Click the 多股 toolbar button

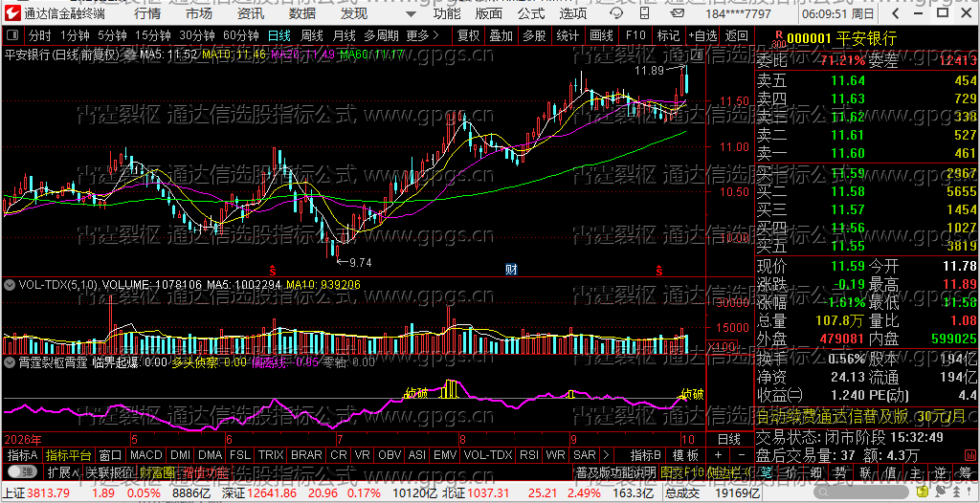[534, 35]
